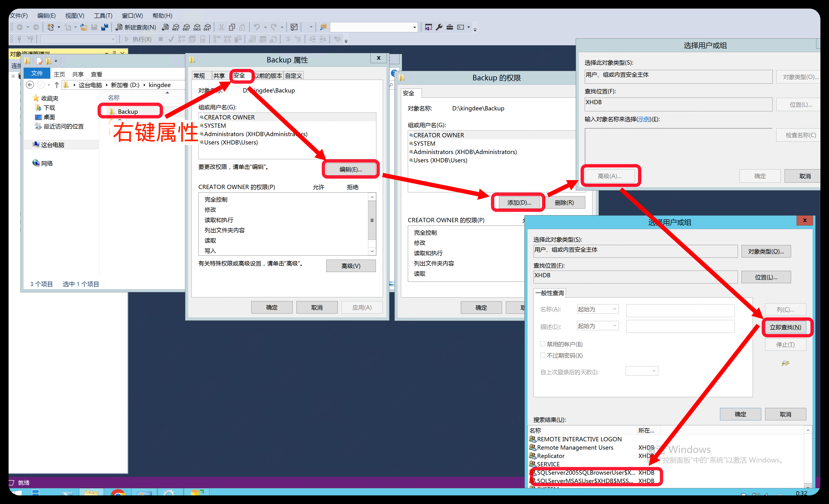Open the main toolbar search combo box dropdown

[414, 27]
